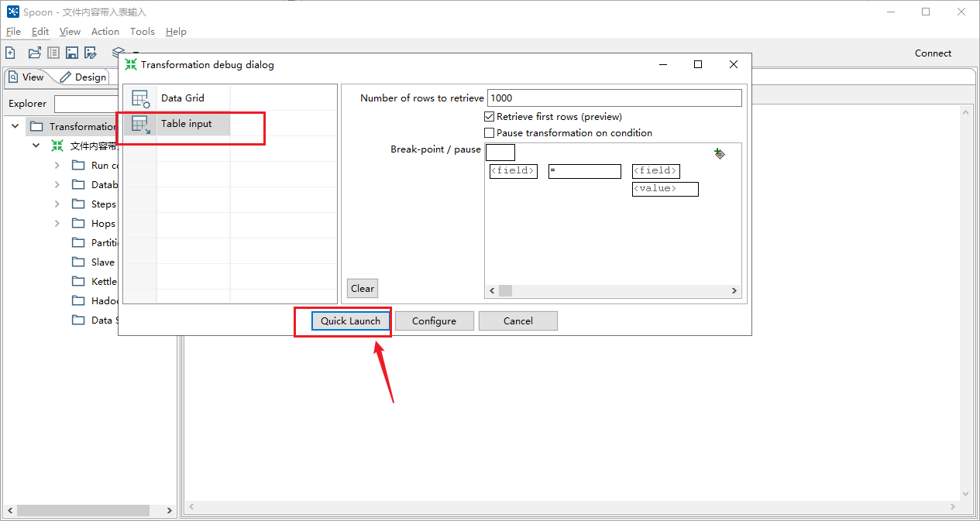Click the Quick Launch button
This screenshot has height=521, width=980.
[x=351, y=321]
